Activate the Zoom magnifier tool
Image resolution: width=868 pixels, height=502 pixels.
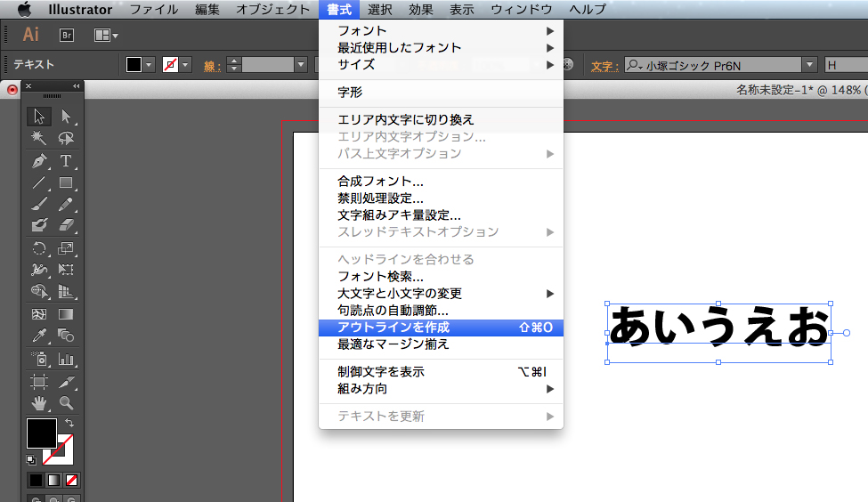66,403
